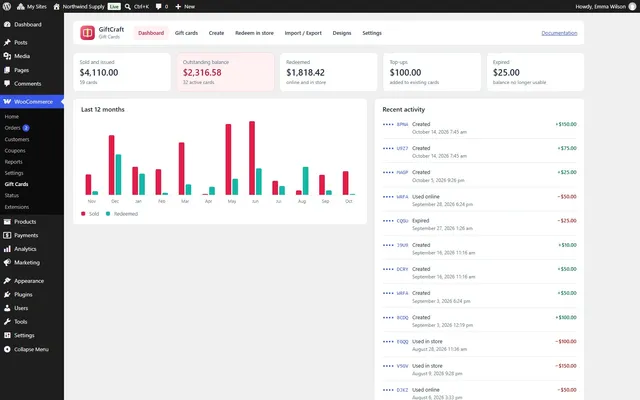Click the Media icon in sidebar
640x400 pixels.
coord(7,56)
